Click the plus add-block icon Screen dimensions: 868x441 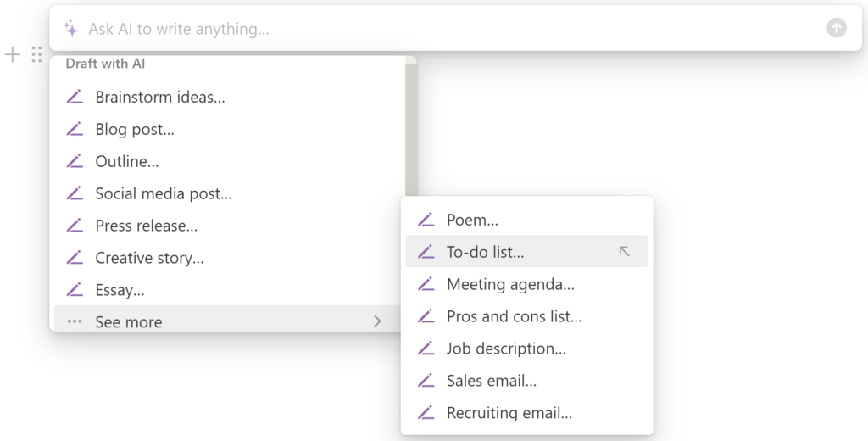click(12, 54)
